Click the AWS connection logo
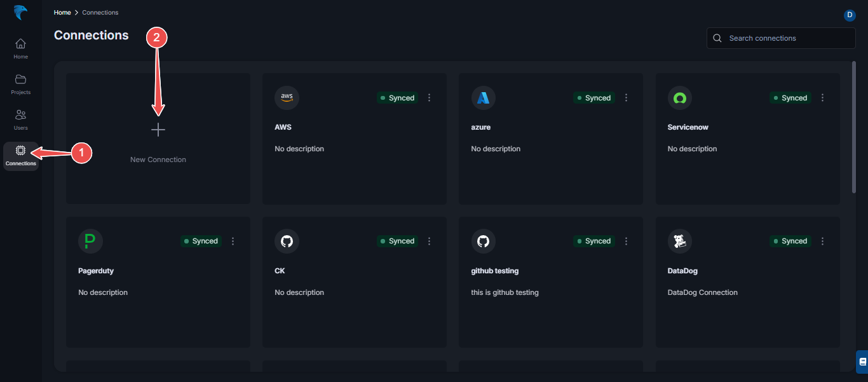 point(287,97)
